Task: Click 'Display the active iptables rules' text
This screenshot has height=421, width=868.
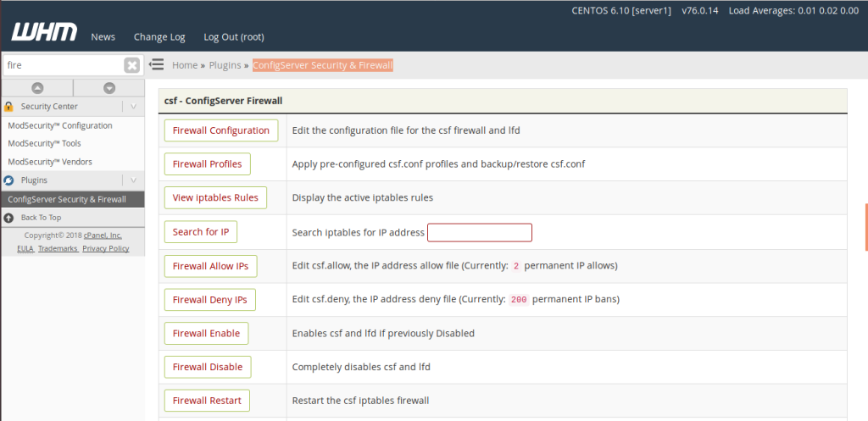Action: (x=363, y=197)
